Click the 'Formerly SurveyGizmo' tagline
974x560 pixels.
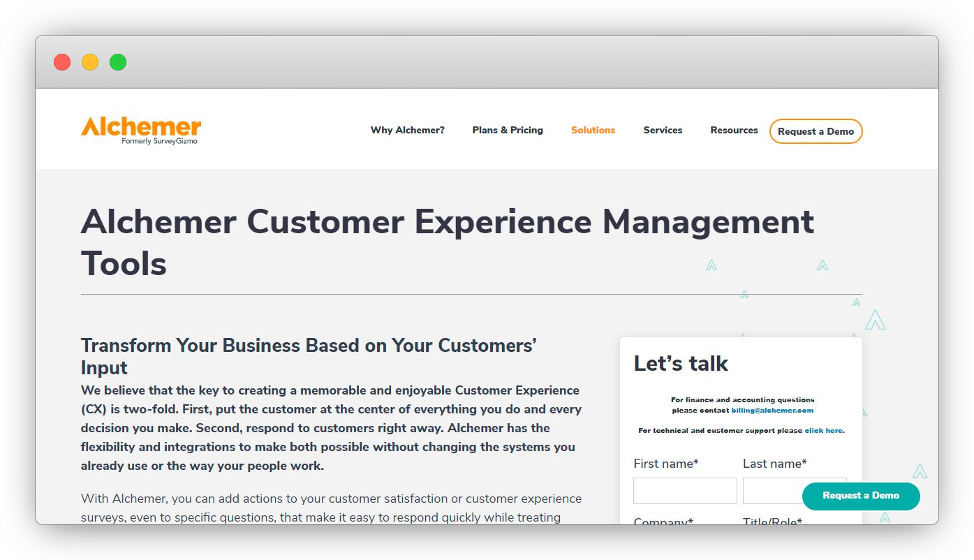point(159,141)
